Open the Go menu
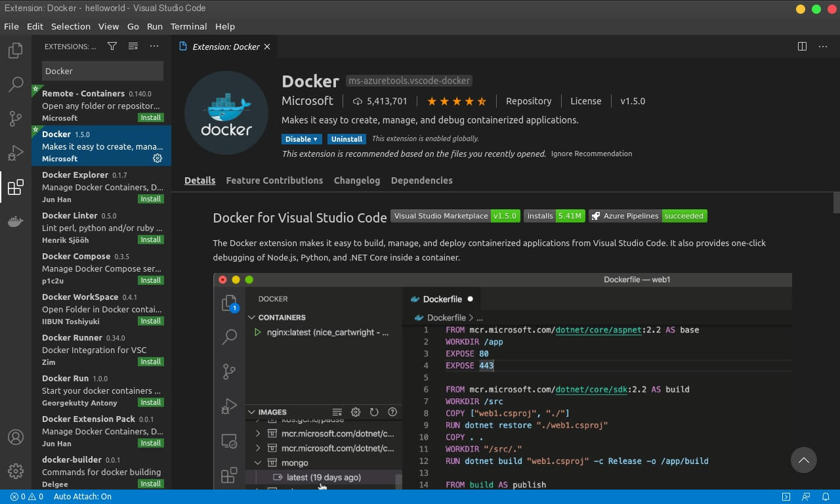Viewport: 840px width, 504px height. point(133,26)
